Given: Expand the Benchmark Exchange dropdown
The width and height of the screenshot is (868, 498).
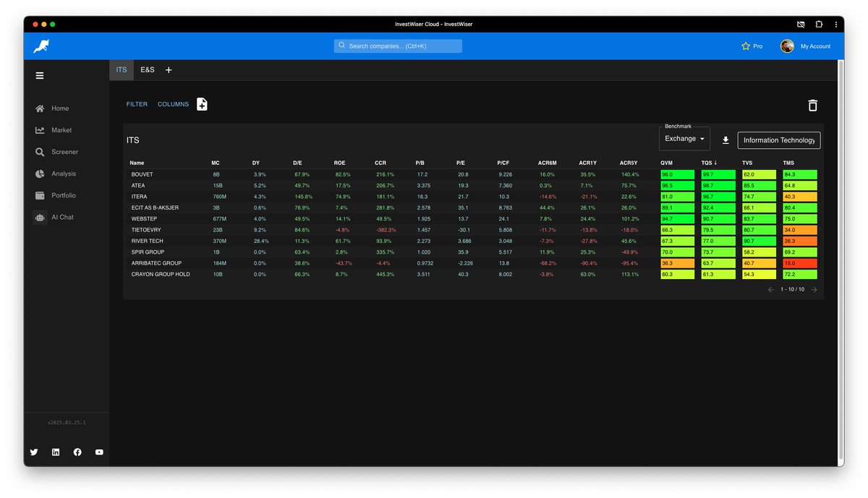Looking at the screenshot, I should point(685,139).
